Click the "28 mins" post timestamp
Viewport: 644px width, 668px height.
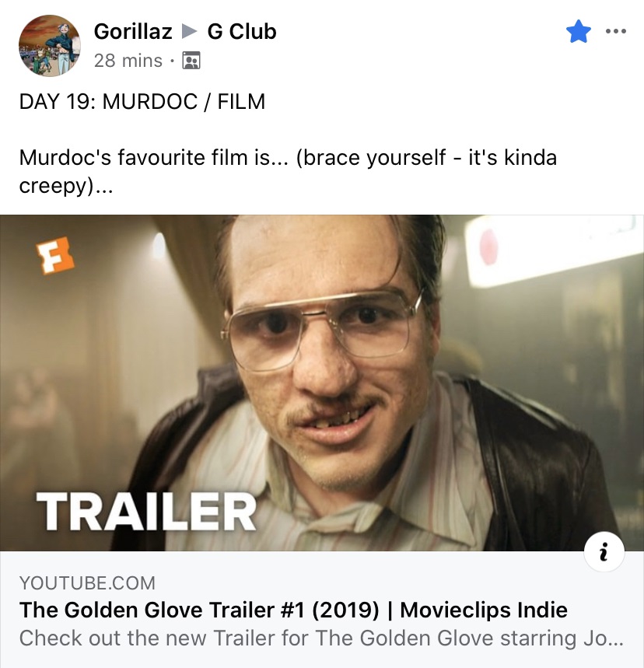click(x=128, y=61)
